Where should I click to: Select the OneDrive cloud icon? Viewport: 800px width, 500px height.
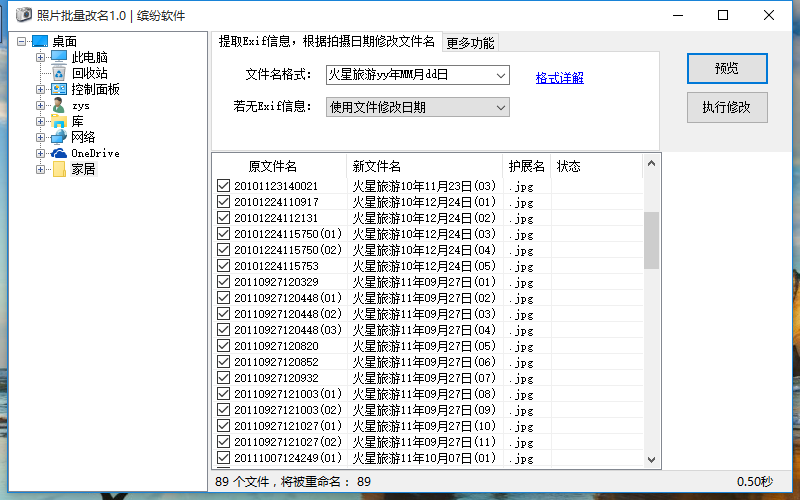[59, 153]
